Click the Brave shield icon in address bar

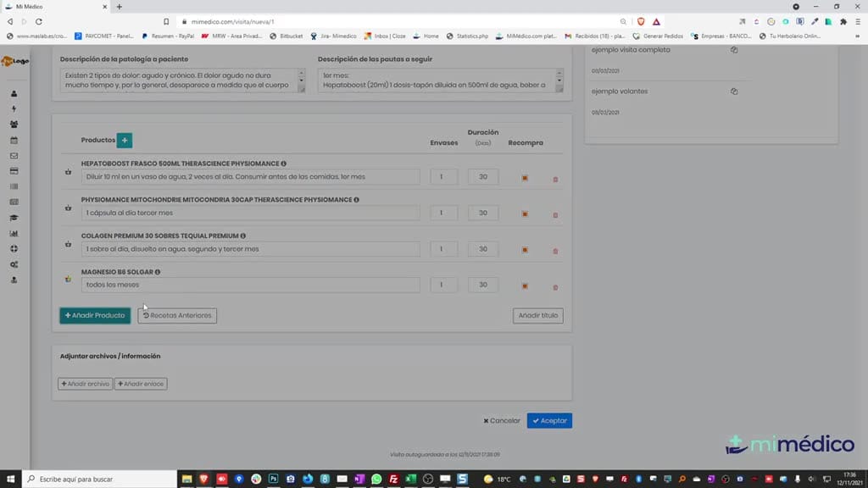(641, 21)
